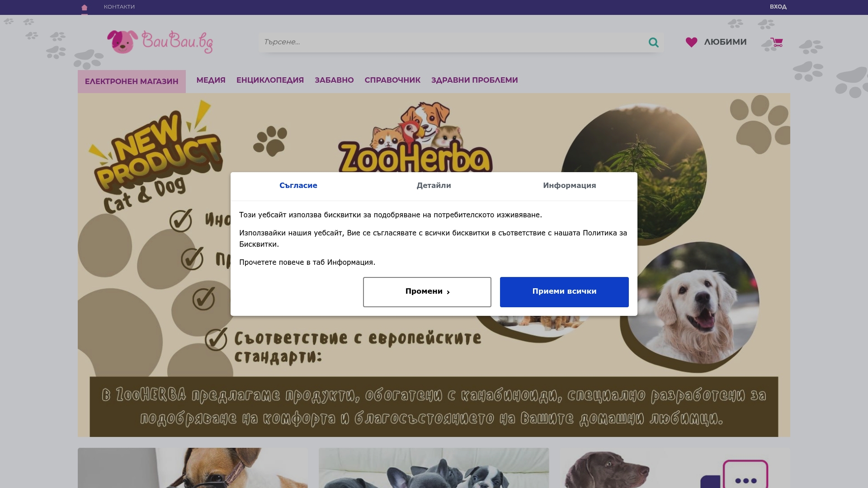Open ЛЮБИМИ favorites list
868x488 pixels.
pyautogui.click(x=725, y=42)
